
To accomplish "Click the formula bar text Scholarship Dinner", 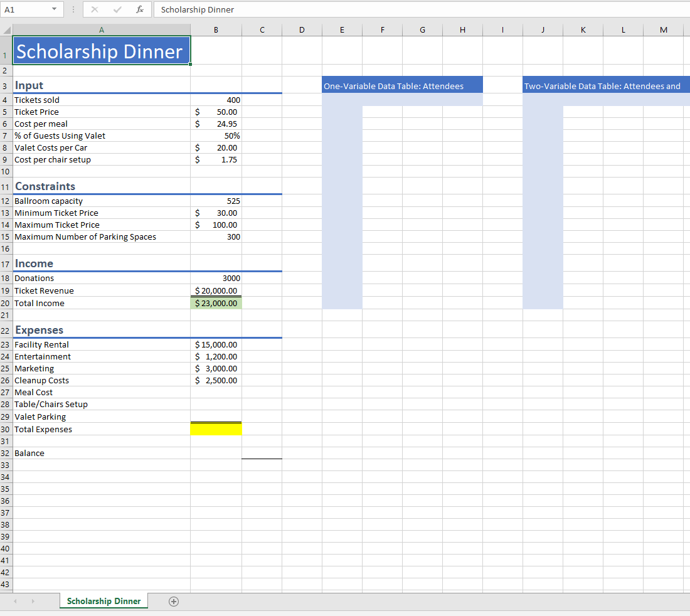I will point(197,9).
